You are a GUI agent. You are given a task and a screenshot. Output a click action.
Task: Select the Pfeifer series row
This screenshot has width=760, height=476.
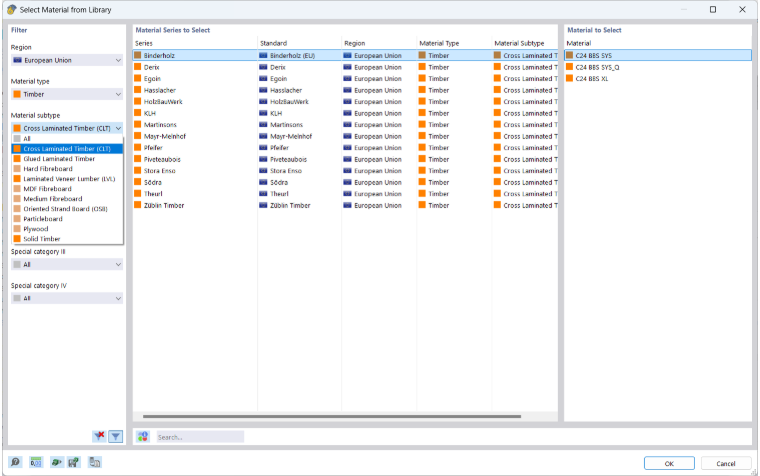[345, 148]
